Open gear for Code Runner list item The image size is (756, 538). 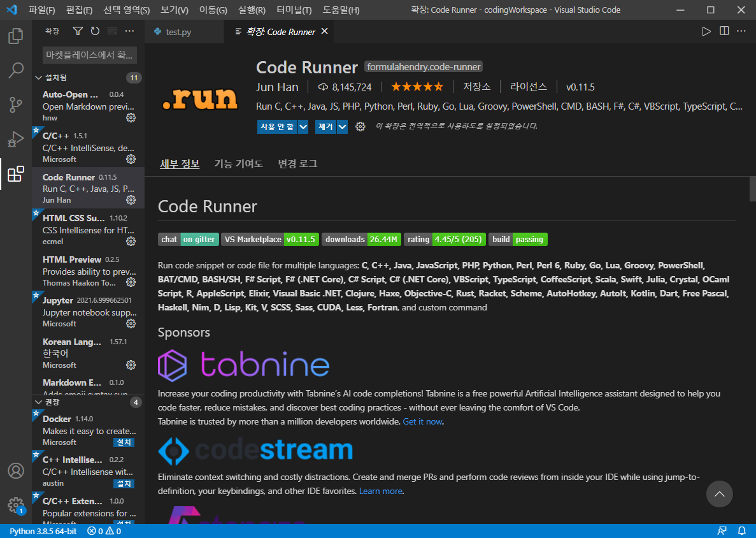[131, 200]
